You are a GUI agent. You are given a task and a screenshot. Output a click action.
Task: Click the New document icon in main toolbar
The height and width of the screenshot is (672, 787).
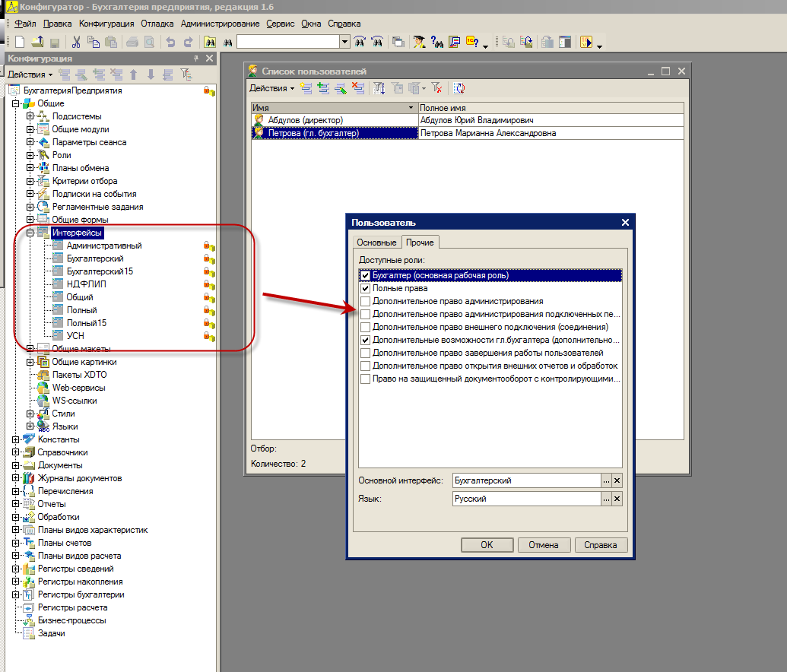(20, 42)
